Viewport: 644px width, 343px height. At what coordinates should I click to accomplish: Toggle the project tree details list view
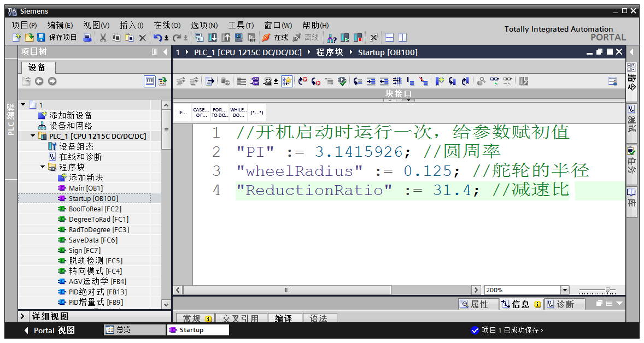click(150, 81)
